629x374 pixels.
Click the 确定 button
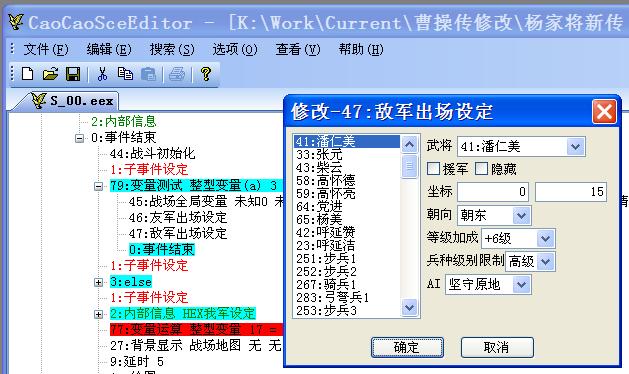coord(407,347)
